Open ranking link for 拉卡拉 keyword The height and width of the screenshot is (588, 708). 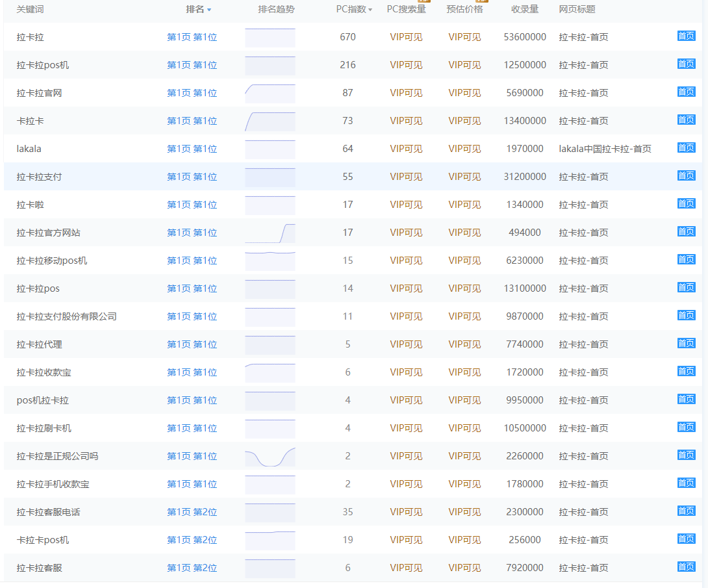coord(192,37)
